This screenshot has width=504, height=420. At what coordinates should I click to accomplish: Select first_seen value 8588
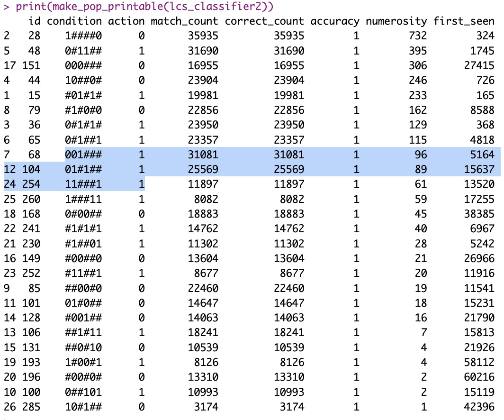coord(482,110)
